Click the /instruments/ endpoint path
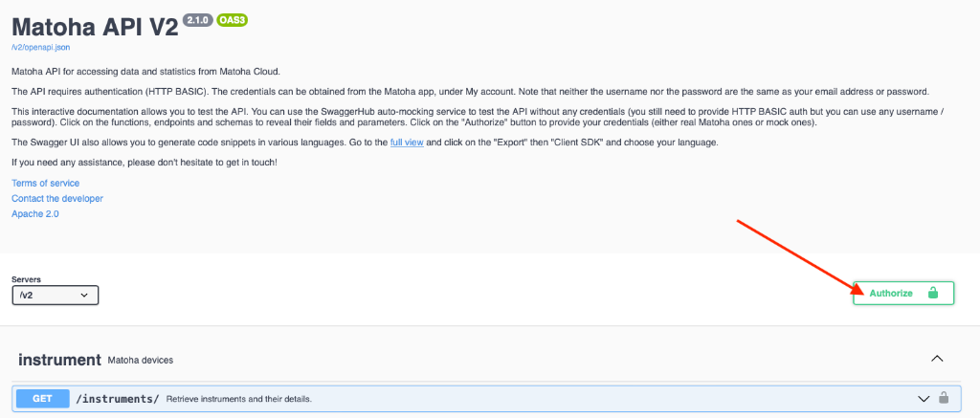980x418 pixels. click(x=118, y=399)
